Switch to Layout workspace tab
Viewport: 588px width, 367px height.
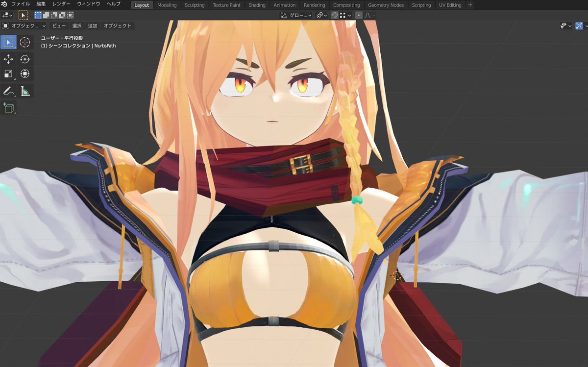point(142,5)
